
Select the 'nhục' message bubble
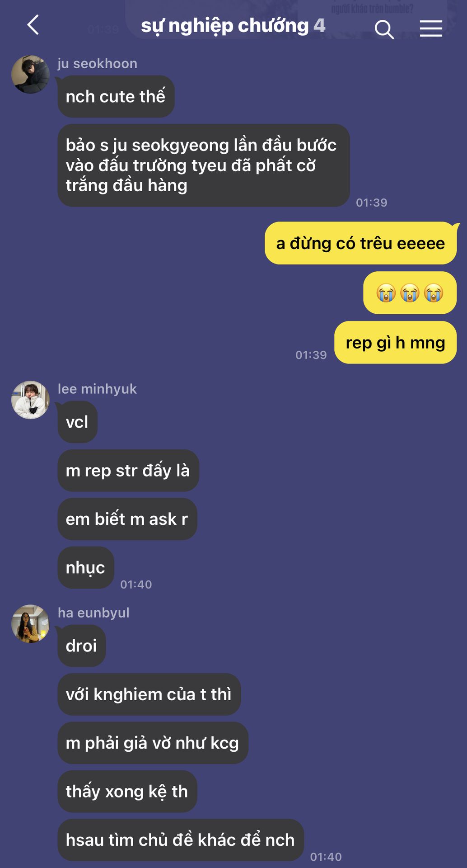pos(86,567)
